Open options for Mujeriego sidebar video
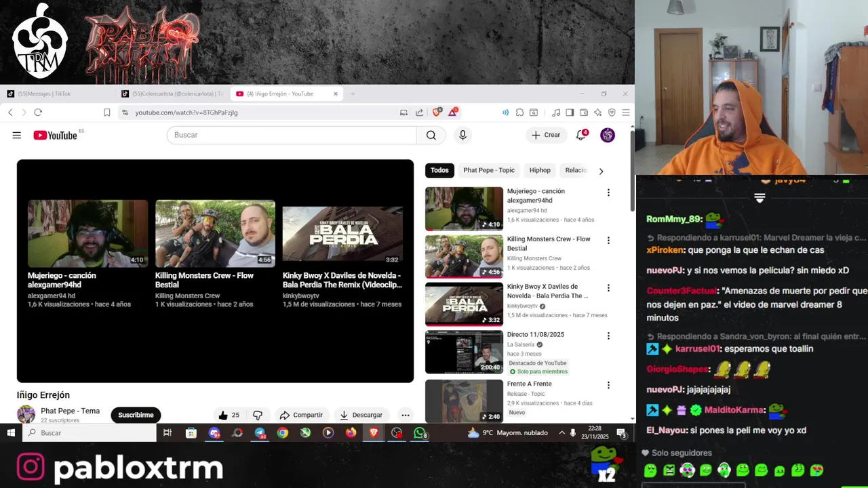Viewport: 868px width, 488px height. [608, 192]
